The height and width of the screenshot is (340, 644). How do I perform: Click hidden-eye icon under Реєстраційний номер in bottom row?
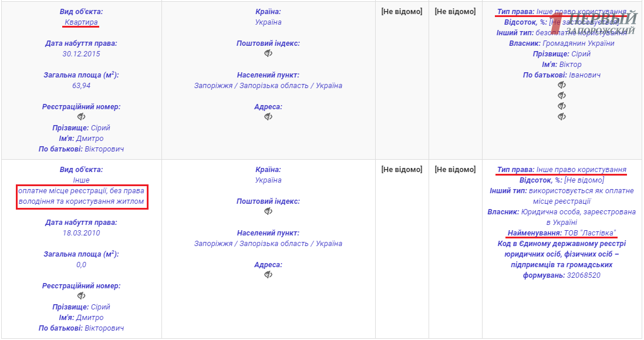pyautogui.click(x=82, y=296)
